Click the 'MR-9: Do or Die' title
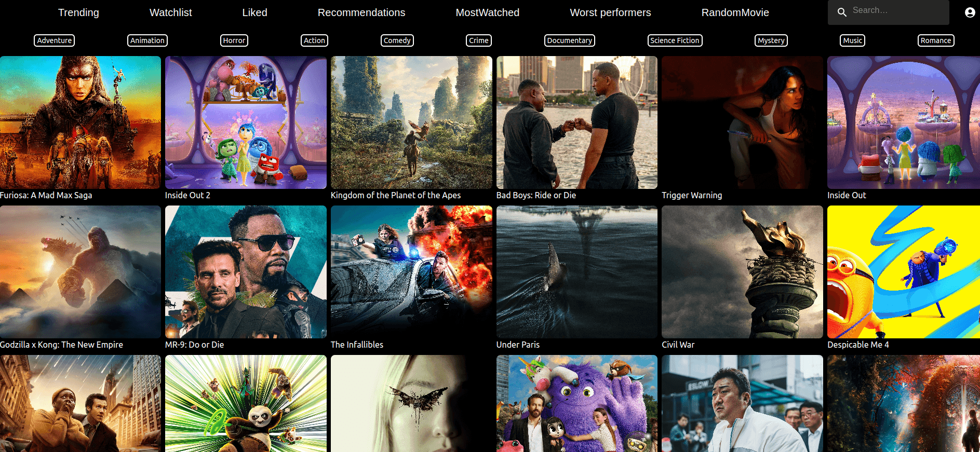The image size is (980, 452). tap(194, 345)
